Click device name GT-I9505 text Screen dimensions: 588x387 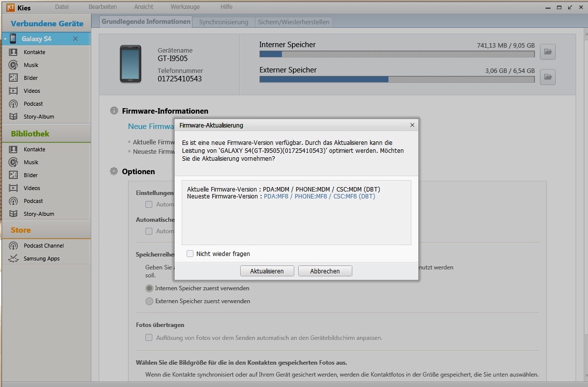[173, 59]
